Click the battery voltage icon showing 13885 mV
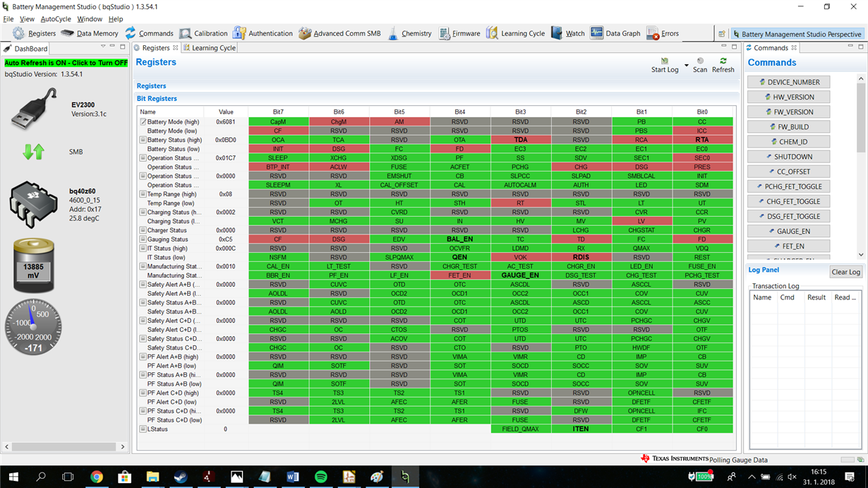The height and width of the screenshot is (488, 868). point(33,266)
